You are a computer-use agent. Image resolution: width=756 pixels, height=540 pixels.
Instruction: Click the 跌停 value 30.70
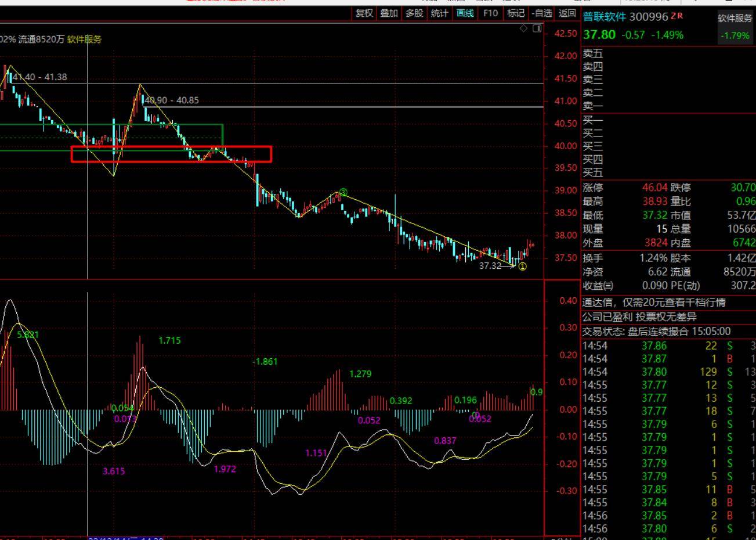743,188
